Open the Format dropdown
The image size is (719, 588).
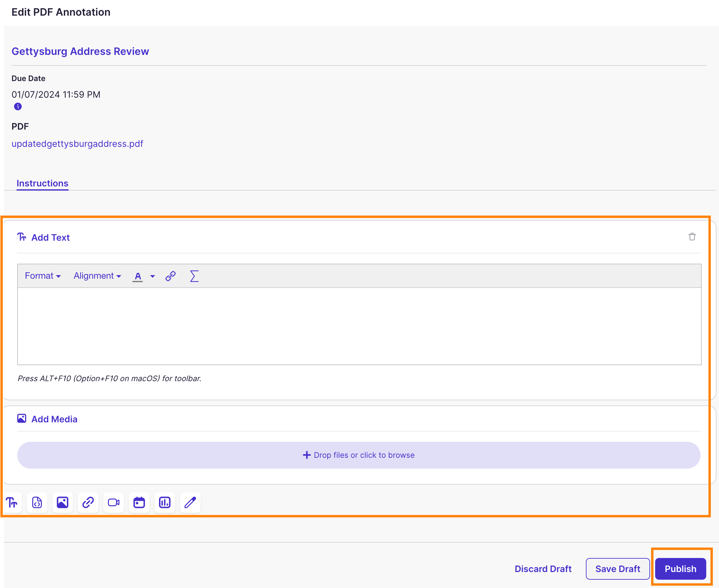pos(42,276)
